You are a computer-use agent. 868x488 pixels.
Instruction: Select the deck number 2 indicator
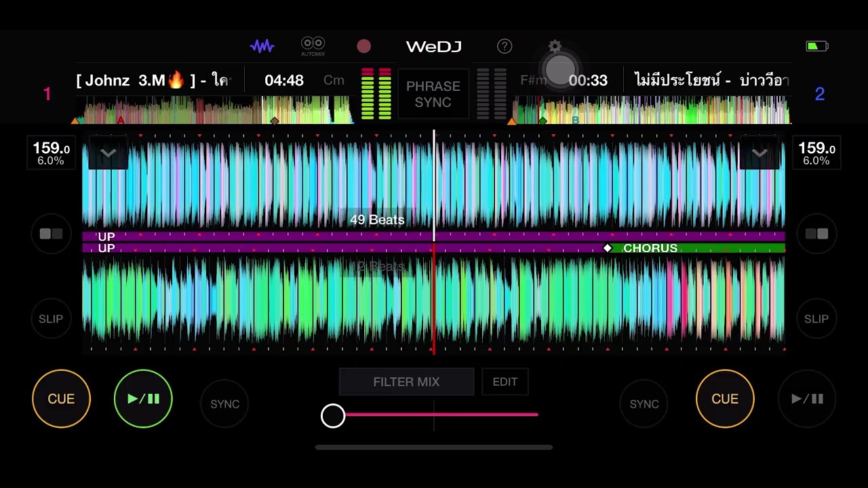(819, 94)
